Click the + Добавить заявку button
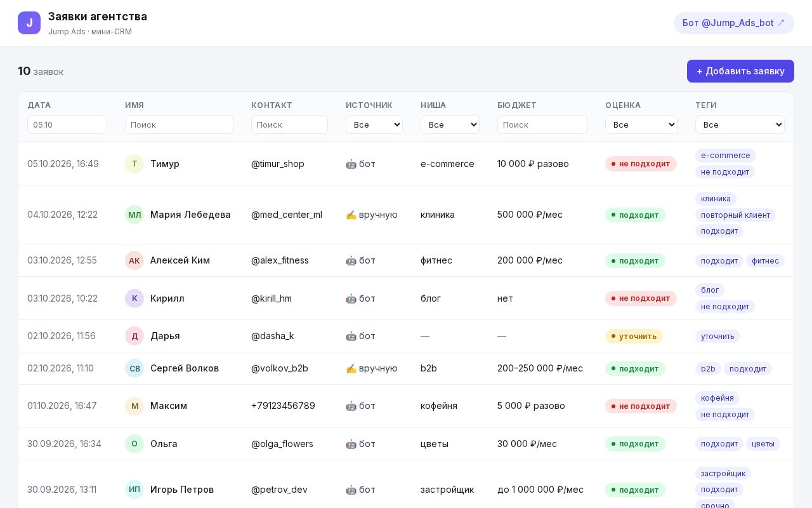Image resolution: width=812 pixels, height=508 pixels. [740, 71]
